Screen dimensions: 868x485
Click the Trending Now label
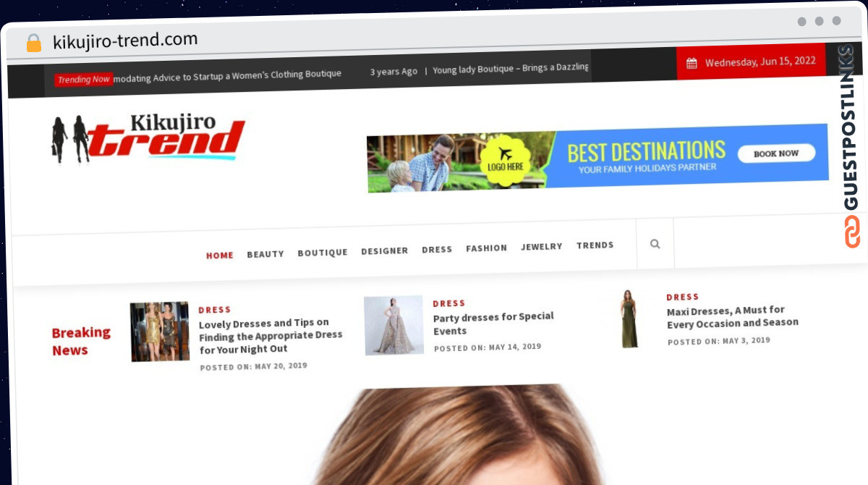(84, 79)
